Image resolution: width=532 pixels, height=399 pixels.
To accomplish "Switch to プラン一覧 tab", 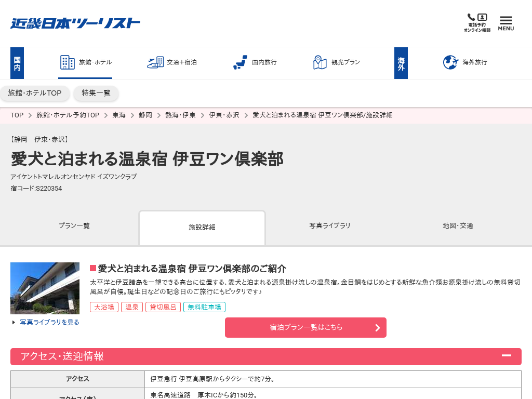I will (74, 225).
